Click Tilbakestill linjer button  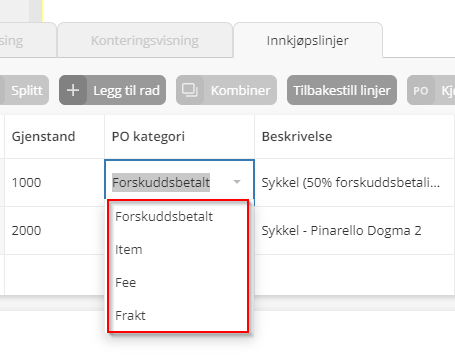click(342, 90)
